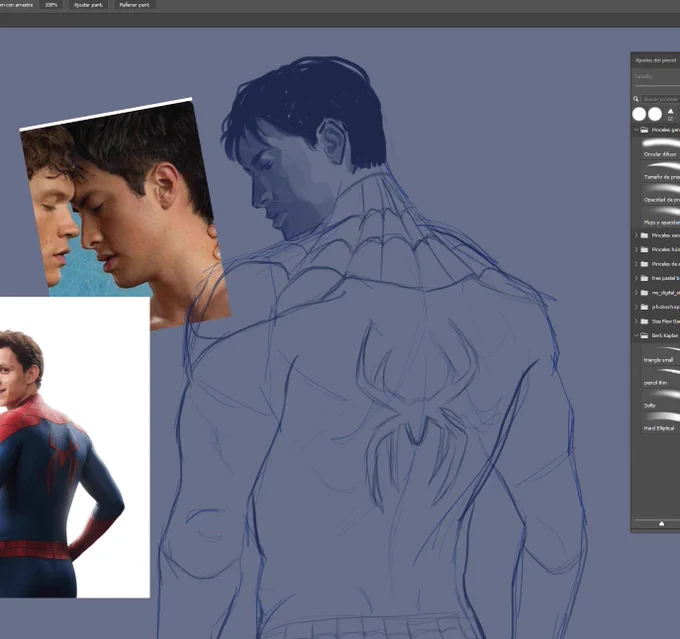680x639 pixels.
Task: Expand the Pinceles húmedos folder
Action: click(x=636, y=249)
